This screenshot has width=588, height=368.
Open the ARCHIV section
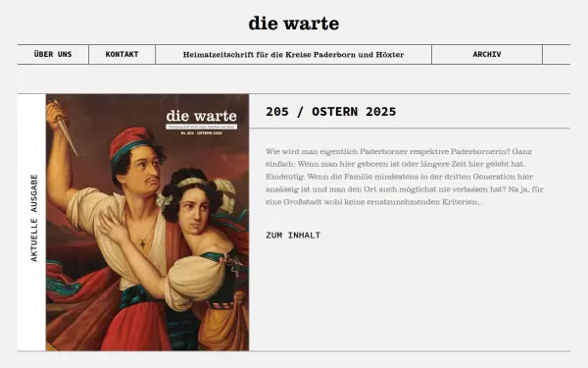click(x=487, y=54)
